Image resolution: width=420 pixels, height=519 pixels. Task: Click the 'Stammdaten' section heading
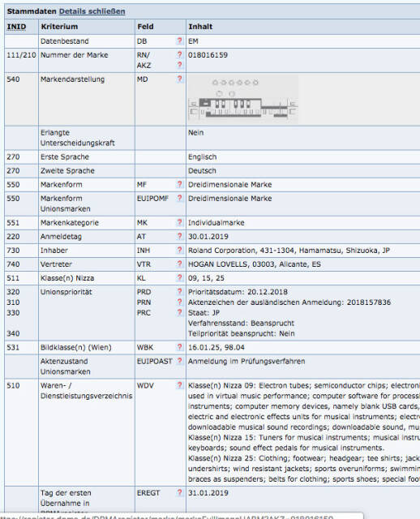pyautogui.click(x=32, y=11)
